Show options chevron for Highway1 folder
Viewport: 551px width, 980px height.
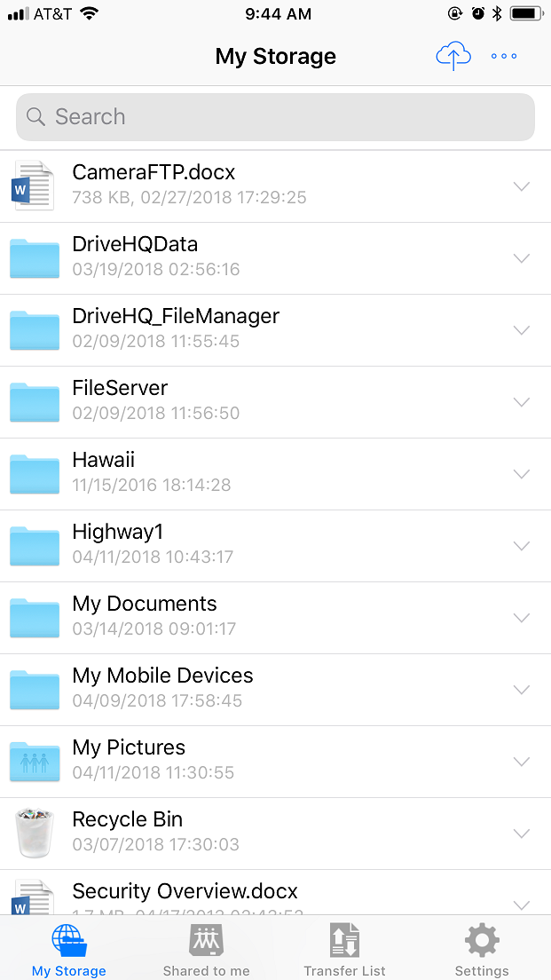(x=522, y=546)
